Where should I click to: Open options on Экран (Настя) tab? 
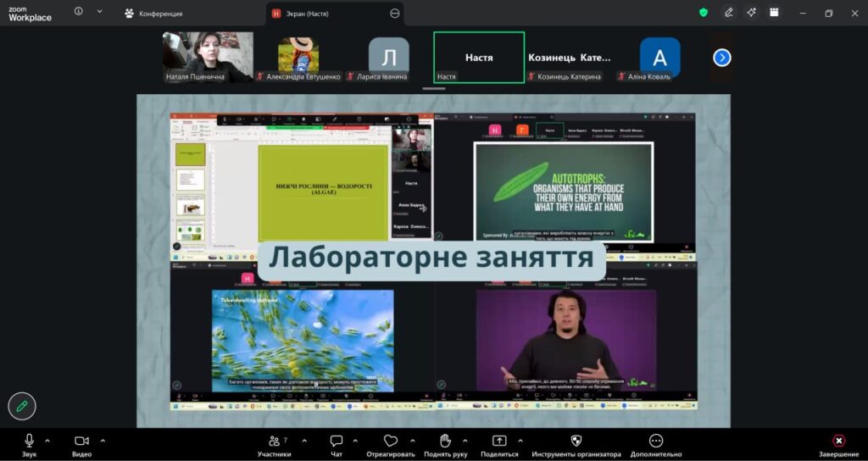(x=395, y=14)
